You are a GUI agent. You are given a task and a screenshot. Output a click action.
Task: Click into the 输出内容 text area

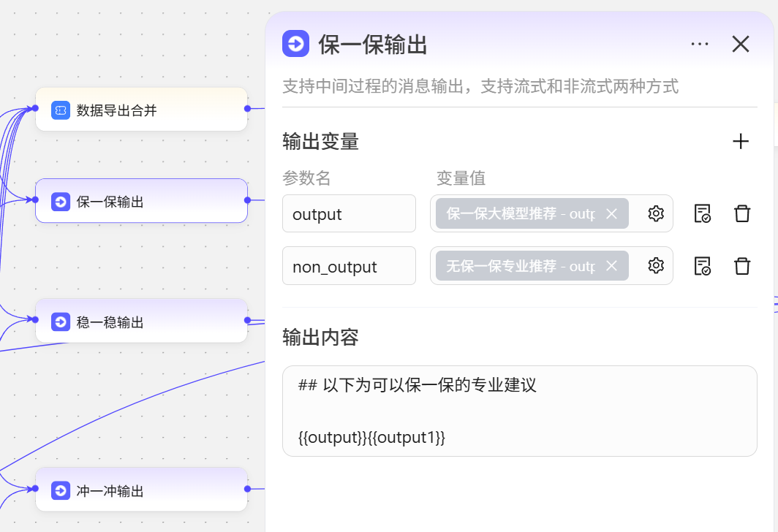pos(519,411)
